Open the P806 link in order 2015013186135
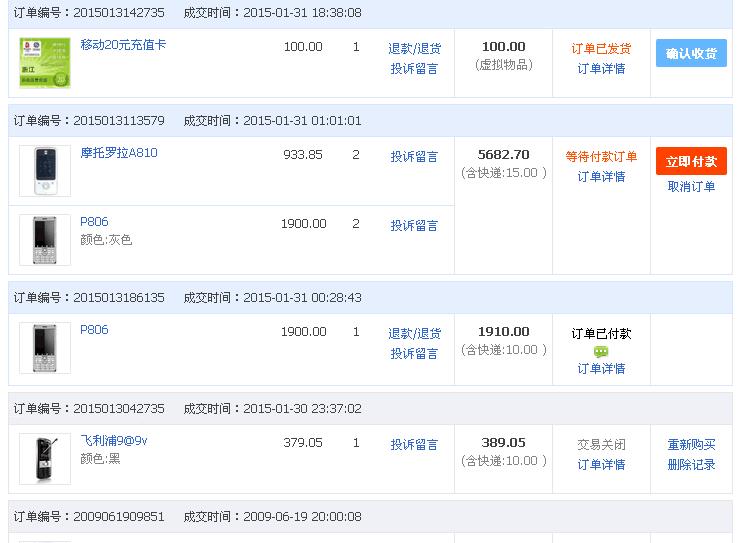Image resolution: width=737 pixels, height=543 pixels. click(x=94, y=330)
